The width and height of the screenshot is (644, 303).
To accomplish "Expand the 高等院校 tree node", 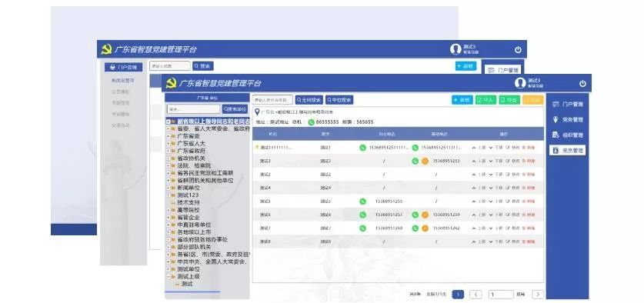I will point(169,210).
